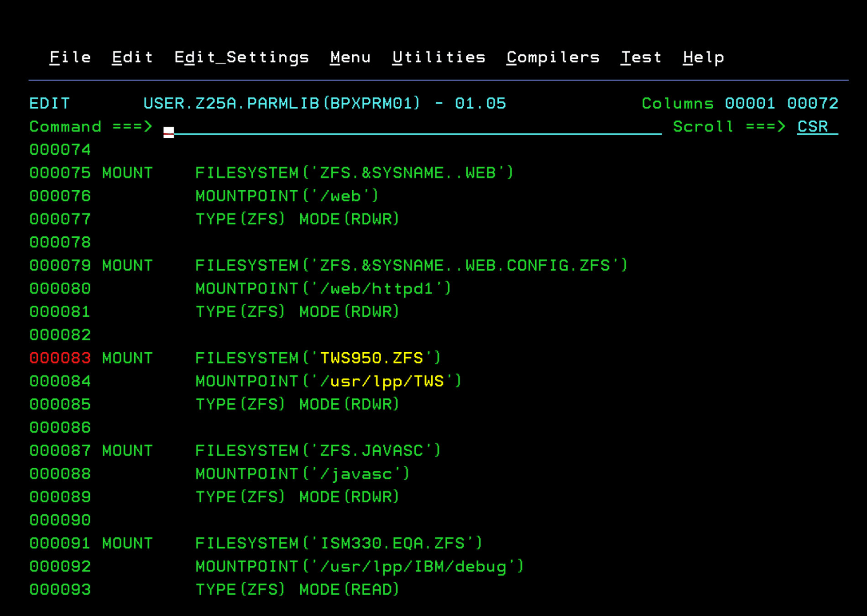
Task: Click line number 000075 prefix area
Action: [60, 173]
